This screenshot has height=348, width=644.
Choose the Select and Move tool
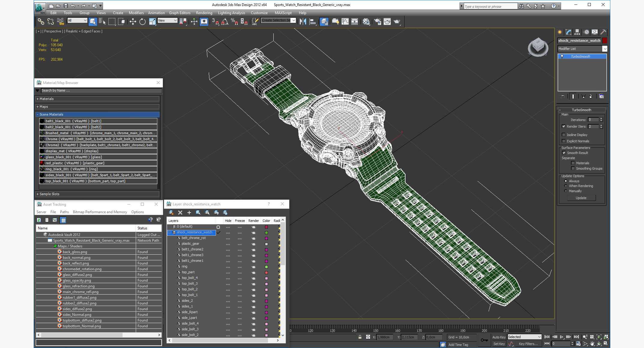click(133, 21)
